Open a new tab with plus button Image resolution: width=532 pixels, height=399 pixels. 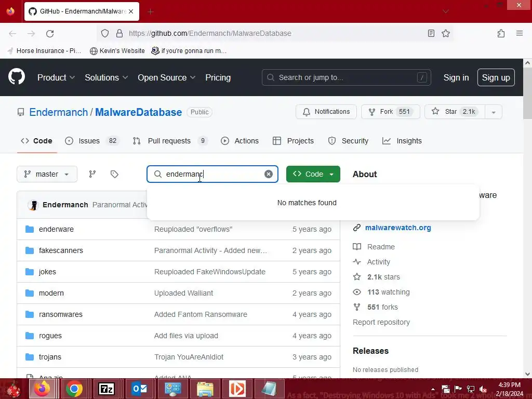click(x=150, y=11)
